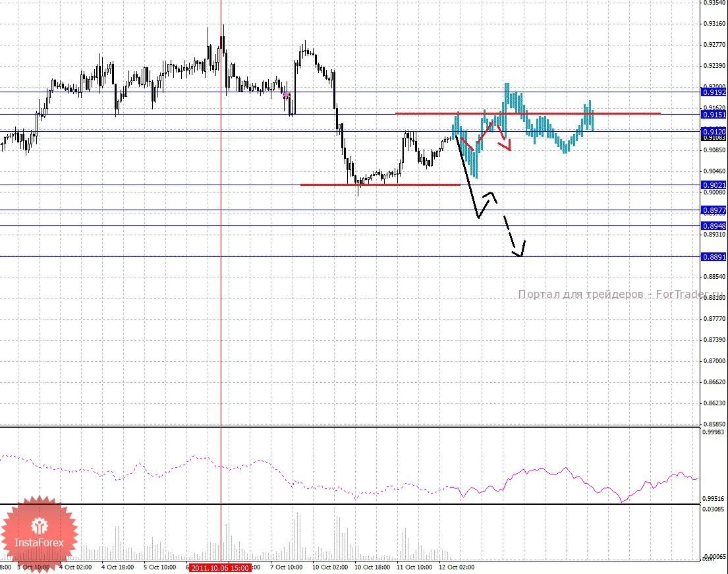This screenshot has height=574, width=728.
Task: Click the 0.9192 price level label
Action: pyautogui.click(x=714, y=93)
